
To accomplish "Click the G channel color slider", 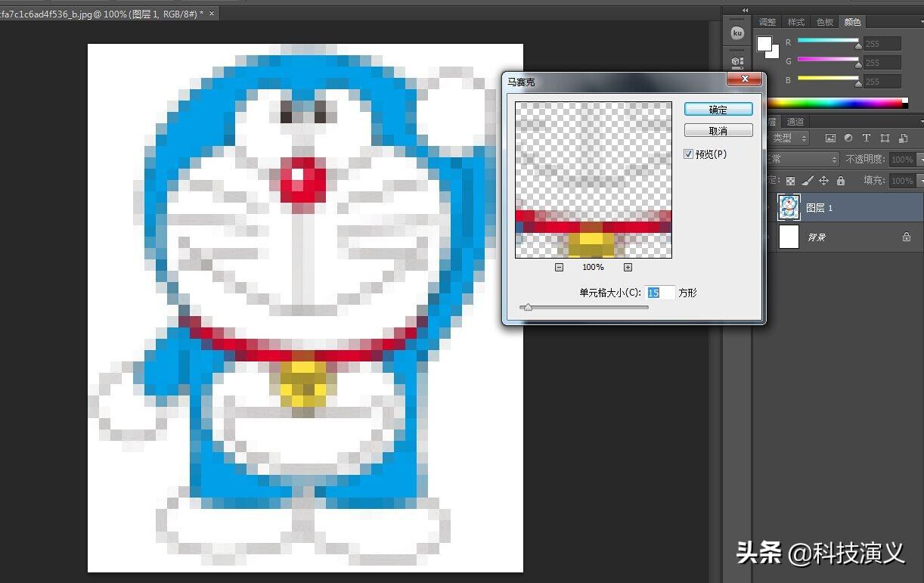I will (x=828, y=60).
